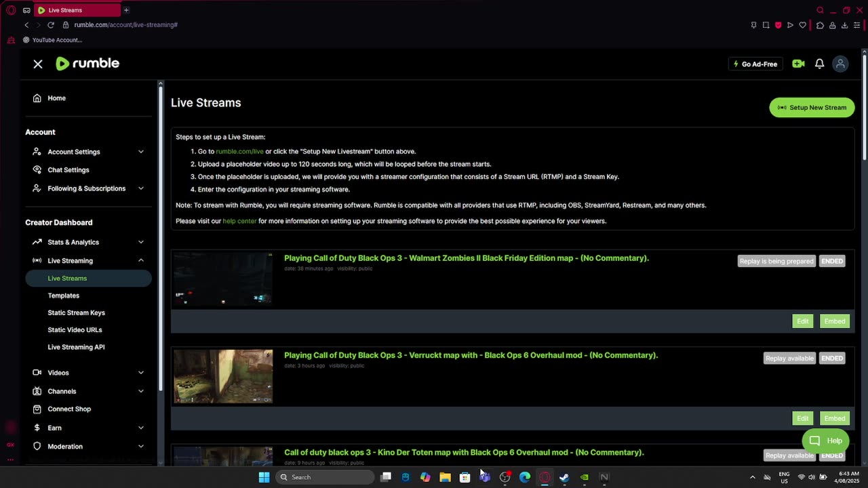
Task: Open a new browser tab with plus
Action: coord(126,10)
